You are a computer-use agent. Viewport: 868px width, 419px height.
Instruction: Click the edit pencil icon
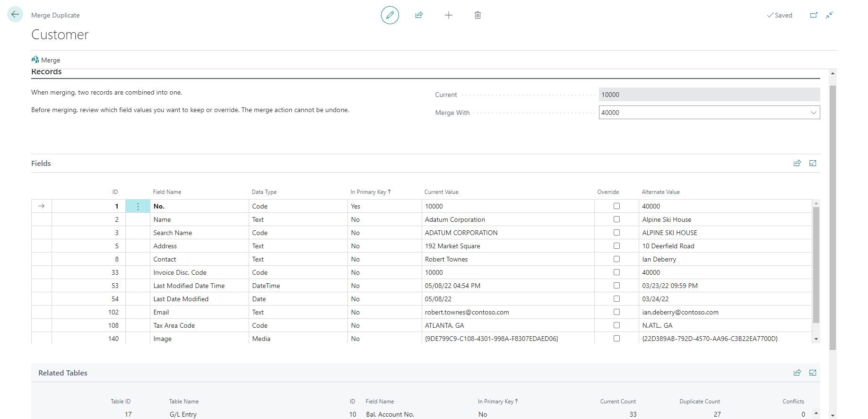click(390, 15)
